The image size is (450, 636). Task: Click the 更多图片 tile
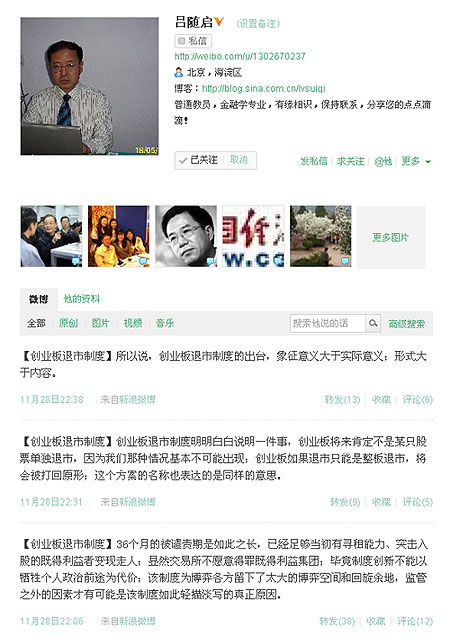click(x=391, y=237)
